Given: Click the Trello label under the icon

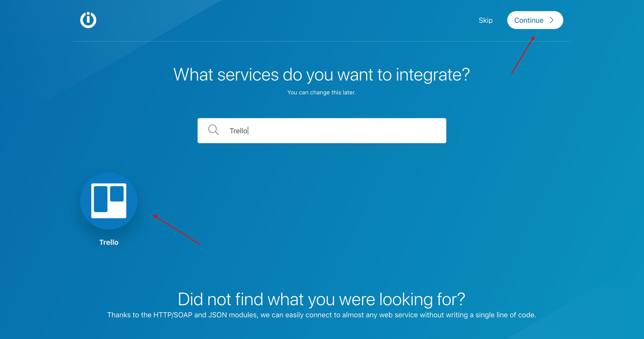Looking at the screenshot, I should (x=109, y=242).
